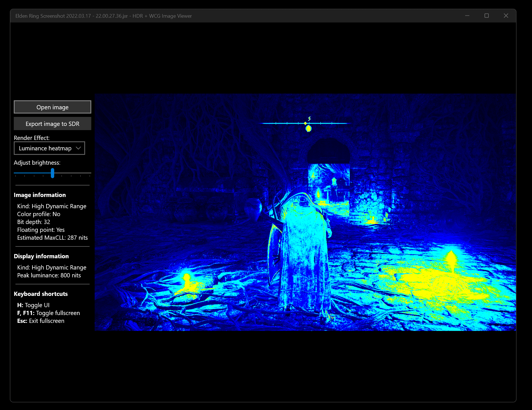
Task: Click the Render Effect label
Action: click(32, 138)
